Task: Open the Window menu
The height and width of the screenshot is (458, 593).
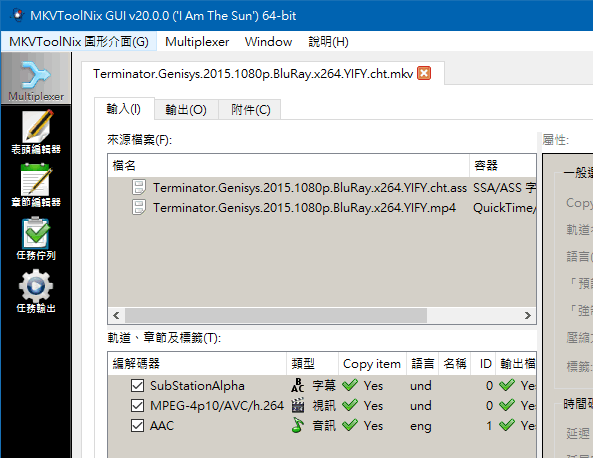Action: pos(268,42)
